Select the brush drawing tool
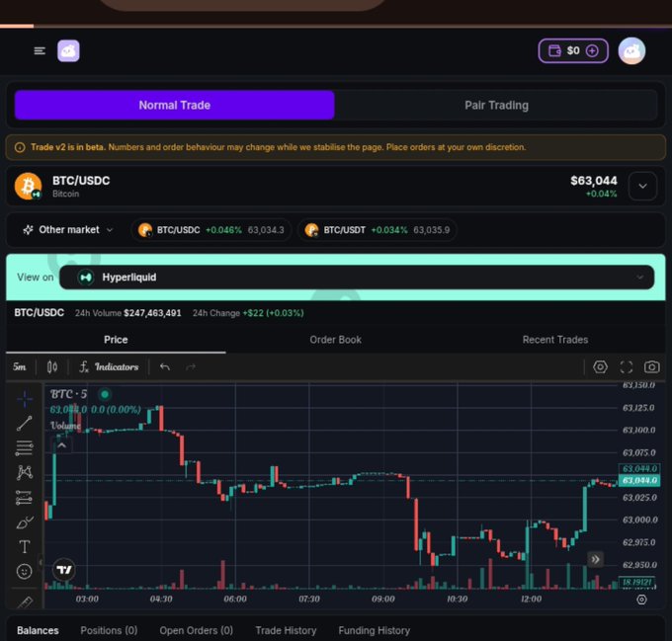This screenshot has width=672, height=641. click(25, 521)
